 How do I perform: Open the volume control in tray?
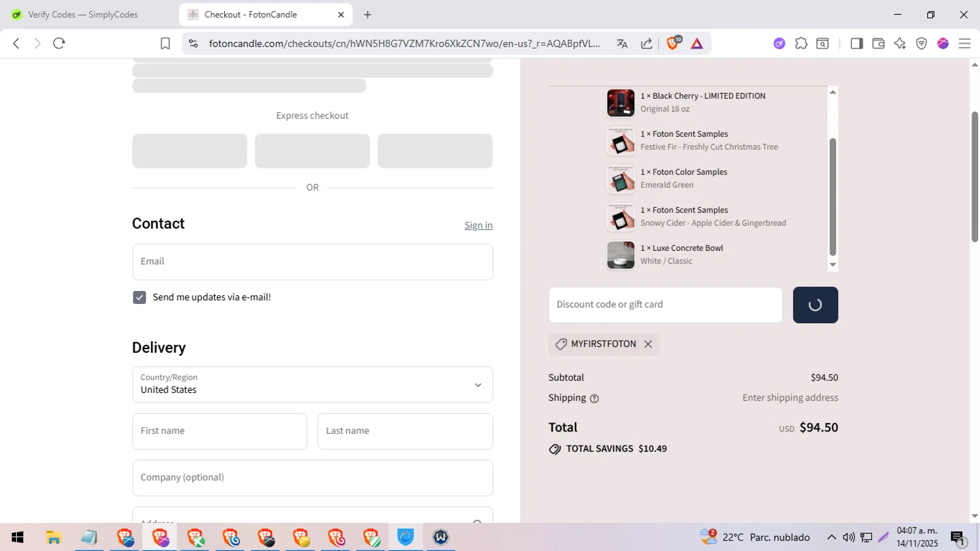pos(849,537)
